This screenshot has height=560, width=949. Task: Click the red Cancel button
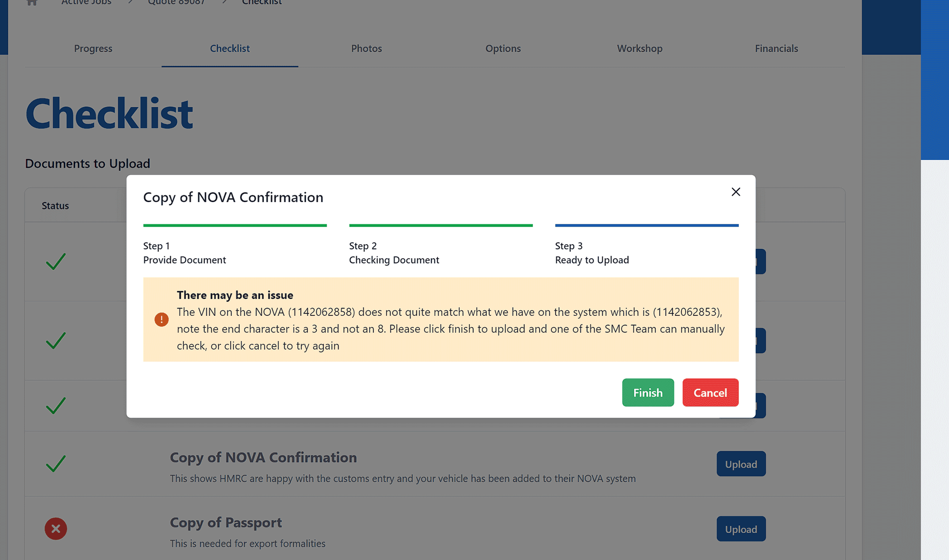pos(710,392)
